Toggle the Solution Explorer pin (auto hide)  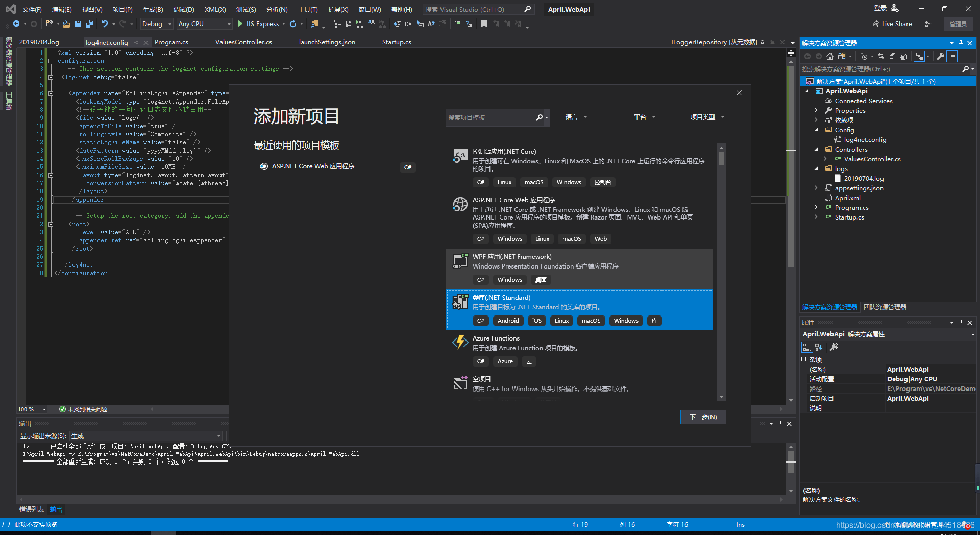(x=961, y=43)
